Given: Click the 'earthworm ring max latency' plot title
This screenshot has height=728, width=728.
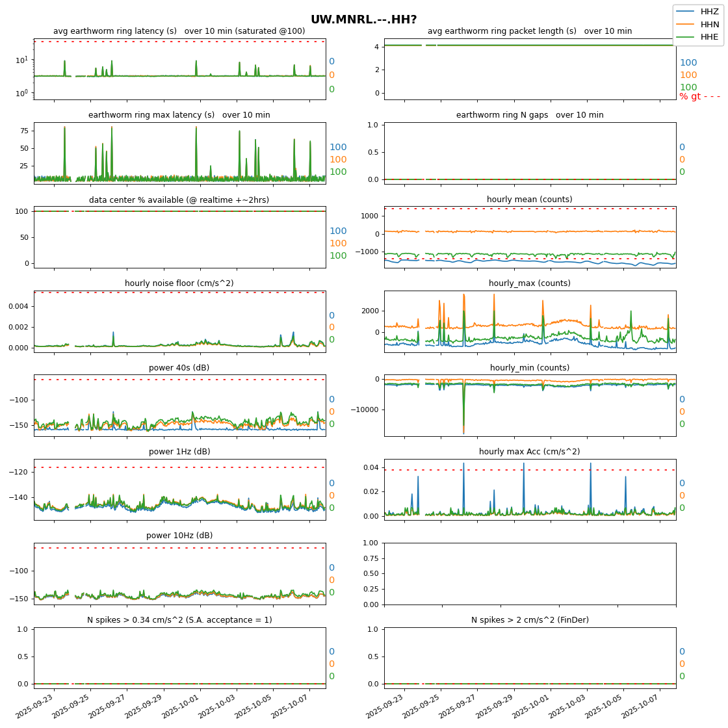Looking at the screenshot, I should tap(179, 115).
